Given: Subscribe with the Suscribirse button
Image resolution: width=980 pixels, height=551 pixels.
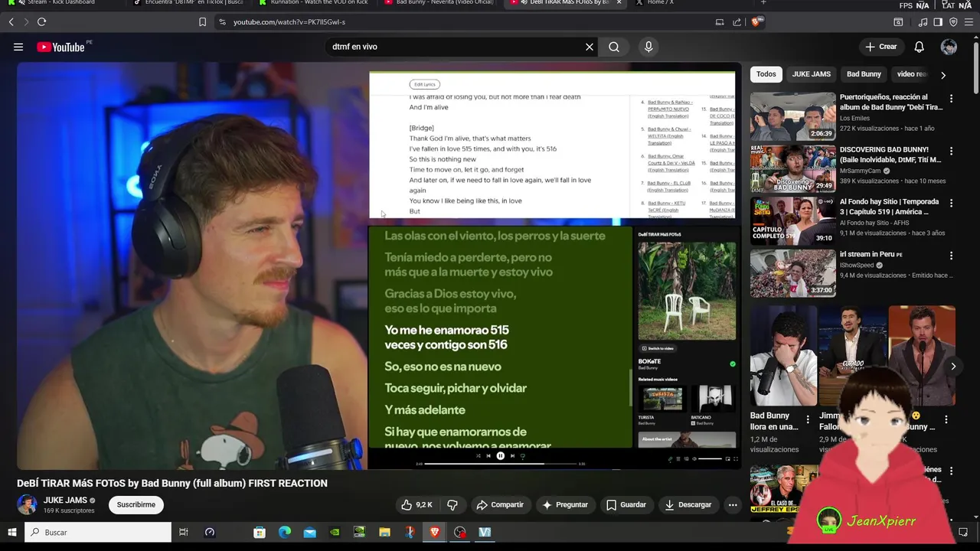Looking at the screenshot, I should pyautogui.click(x=136, y=505).
